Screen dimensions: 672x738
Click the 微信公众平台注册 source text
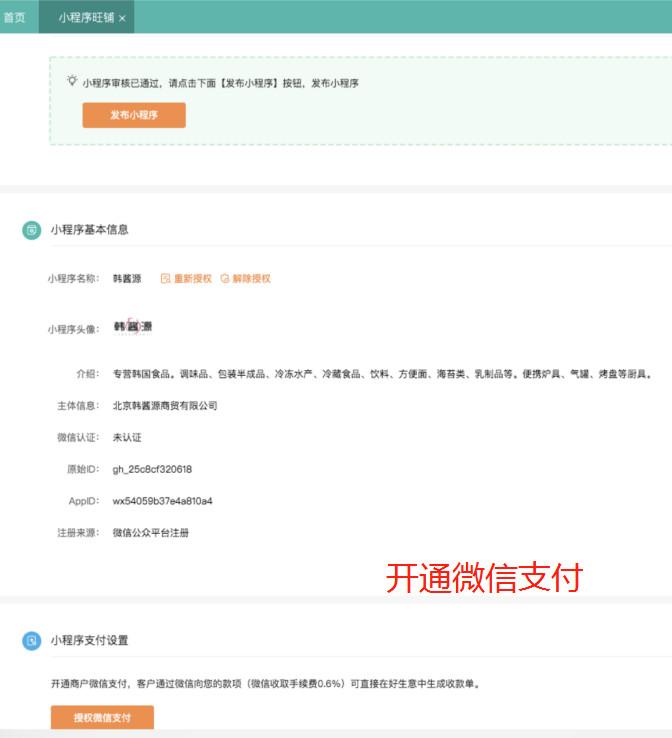(x=151, y=533)
